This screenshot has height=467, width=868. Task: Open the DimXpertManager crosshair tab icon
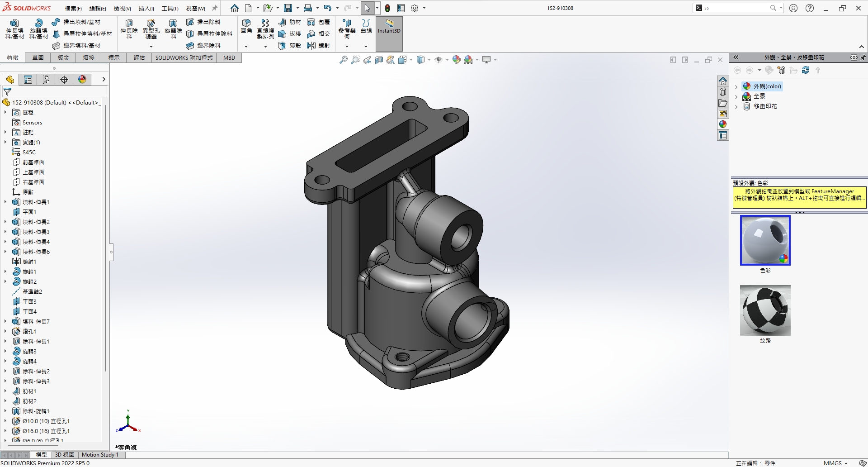click(x=64, y=80)
